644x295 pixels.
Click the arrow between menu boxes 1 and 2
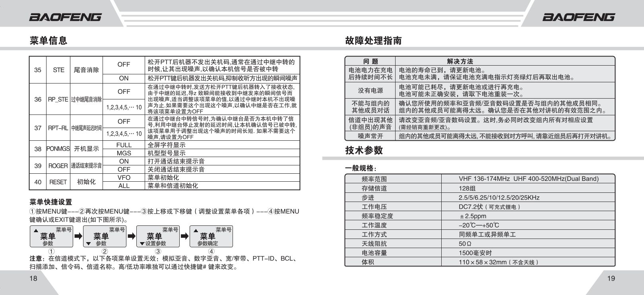pos(78,236)
